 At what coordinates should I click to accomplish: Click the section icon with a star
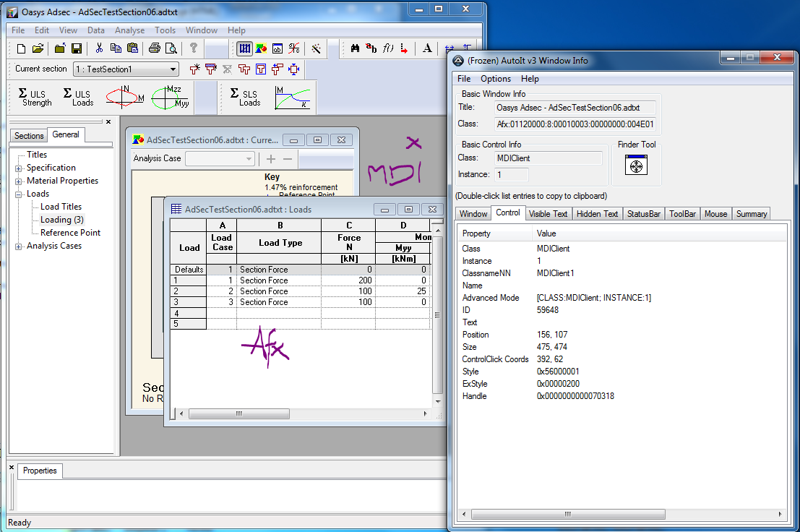(194, 69)
